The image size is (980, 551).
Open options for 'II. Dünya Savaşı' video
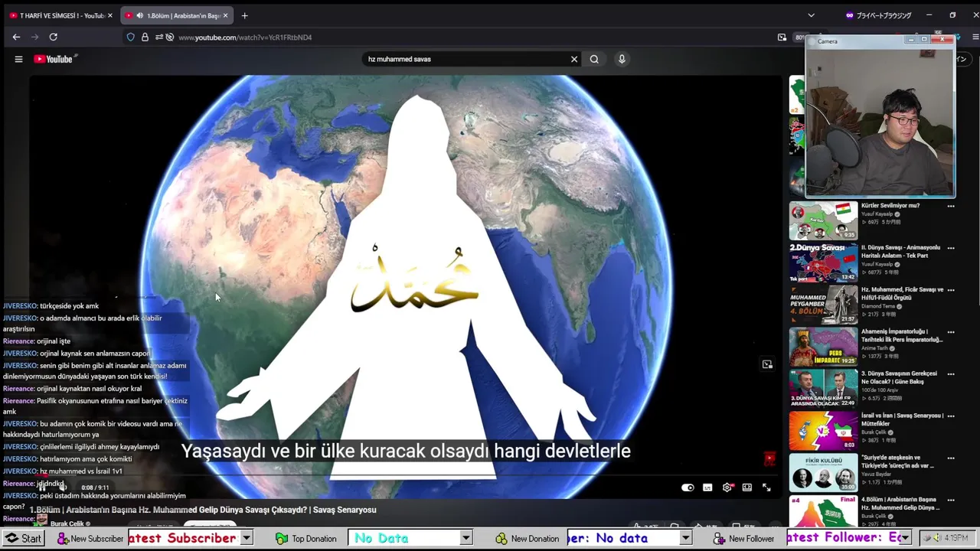[x=951, y=248]
